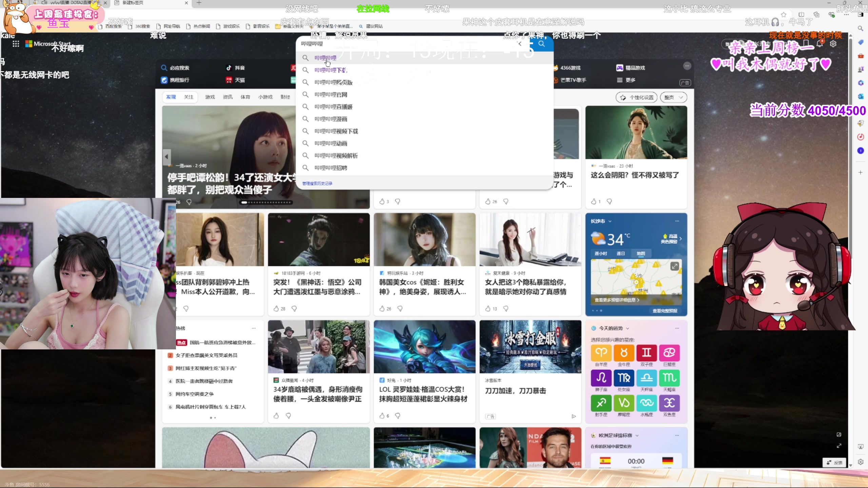
Task: Open the 精品游戏 shortcut
Action: point(630,68)
